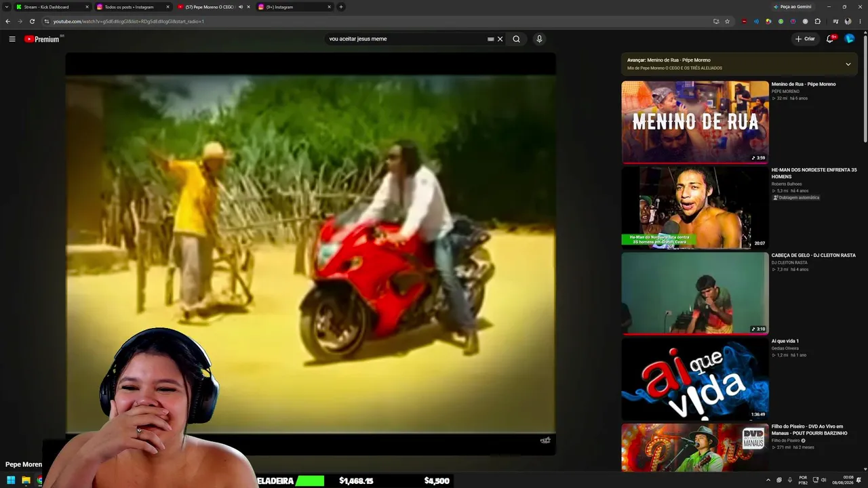This screenshot has height=488, width=868.
Task: Open the Windows Start menu
Action: coord(11,481)
